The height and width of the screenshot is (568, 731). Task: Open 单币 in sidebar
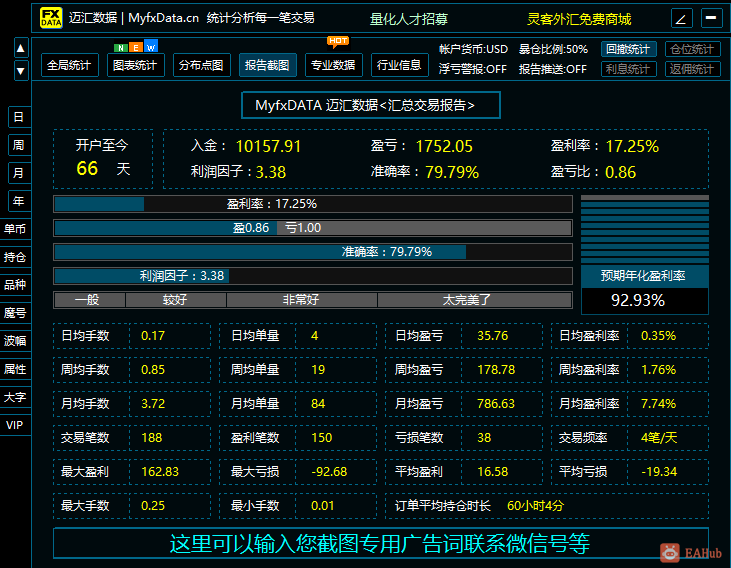15,229
